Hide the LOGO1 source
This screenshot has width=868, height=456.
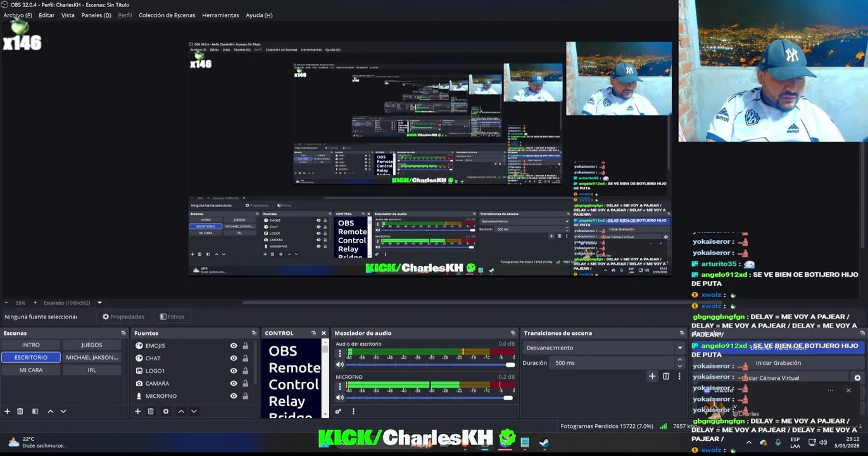[234, 370]
